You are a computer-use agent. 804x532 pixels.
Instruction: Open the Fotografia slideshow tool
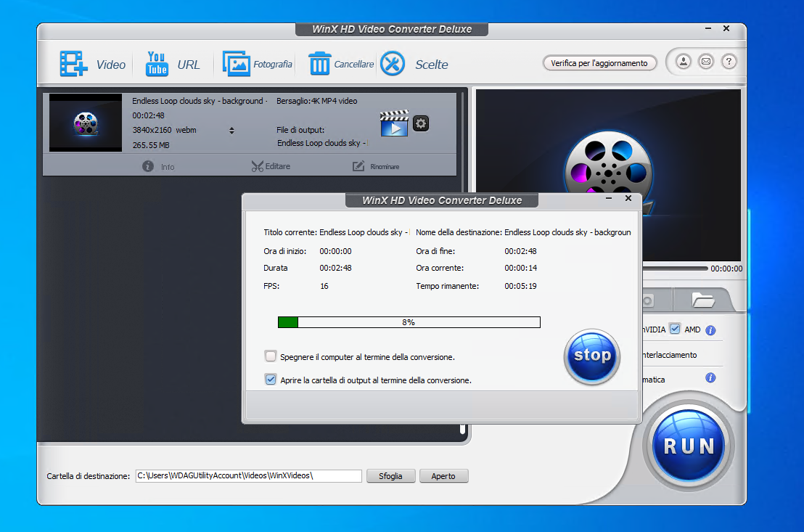pos(236,64)
